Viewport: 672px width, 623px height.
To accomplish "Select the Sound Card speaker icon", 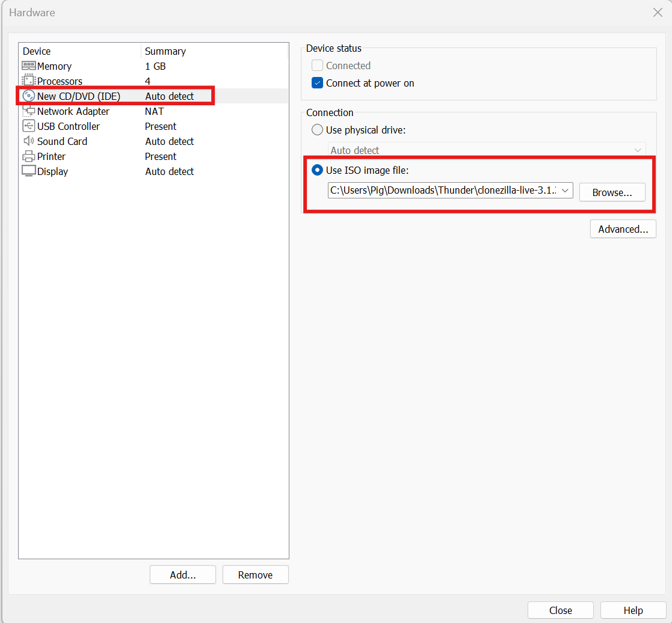I will (29, 141).
